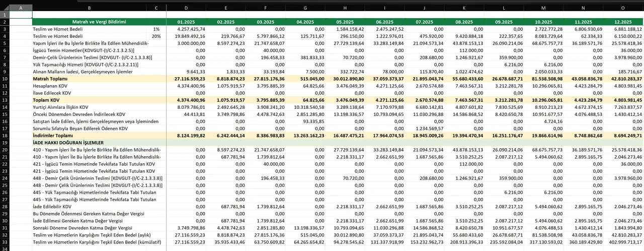Select the cell with value 19.849.492,16

[x=186, y=36]
